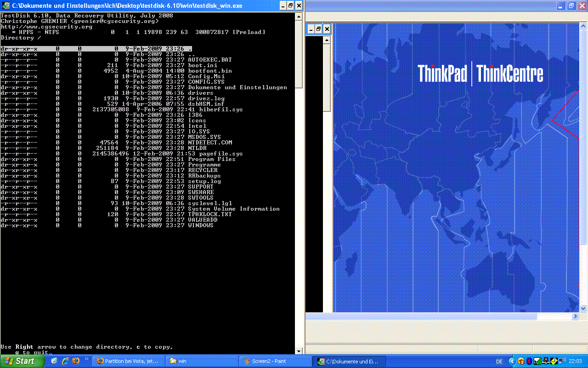Select 'System Volume Information' directory entry
Viewport: 588px width, 368px height.
coord(140,209)
